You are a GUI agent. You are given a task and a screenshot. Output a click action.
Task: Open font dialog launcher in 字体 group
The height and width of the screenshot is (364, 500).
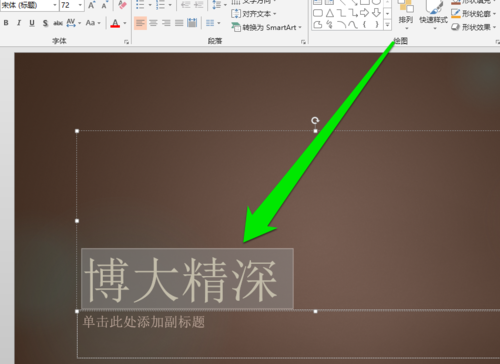point(126,42)
